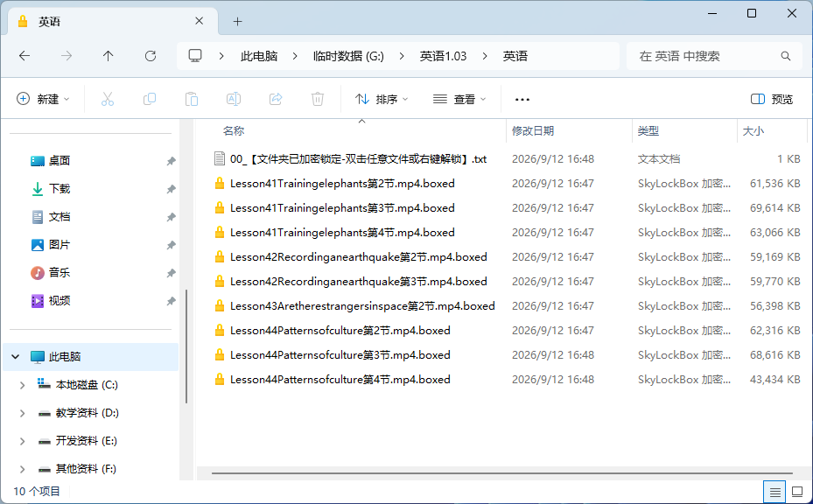Add a new tab with plus button
This screenshot has height=504, width=813.
(237, 21)
